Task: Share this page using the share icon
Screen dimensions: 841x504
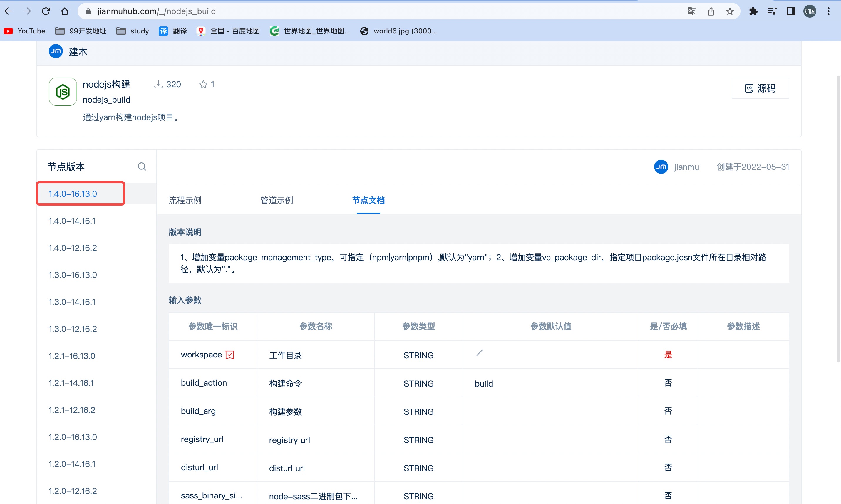Action: 711,11
